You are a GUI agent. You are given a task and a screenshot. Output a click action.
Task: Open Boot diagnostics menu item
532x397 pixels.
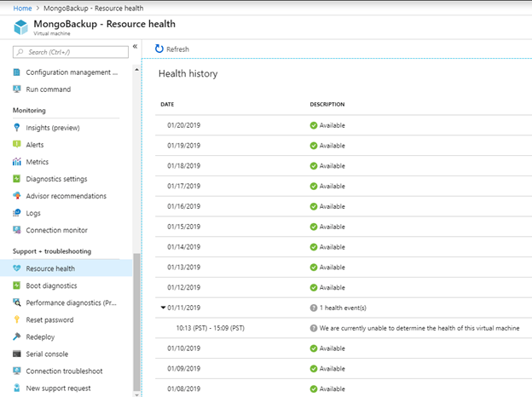(51, 285)
